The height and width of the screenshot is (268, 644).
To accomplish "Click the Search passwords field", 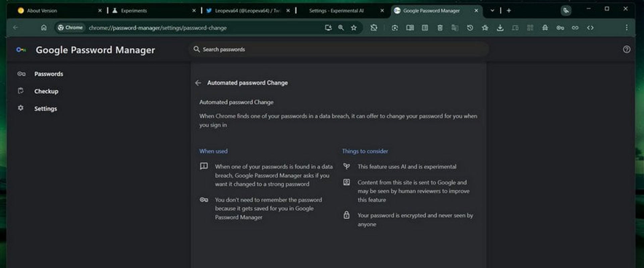I will (338, 49).
